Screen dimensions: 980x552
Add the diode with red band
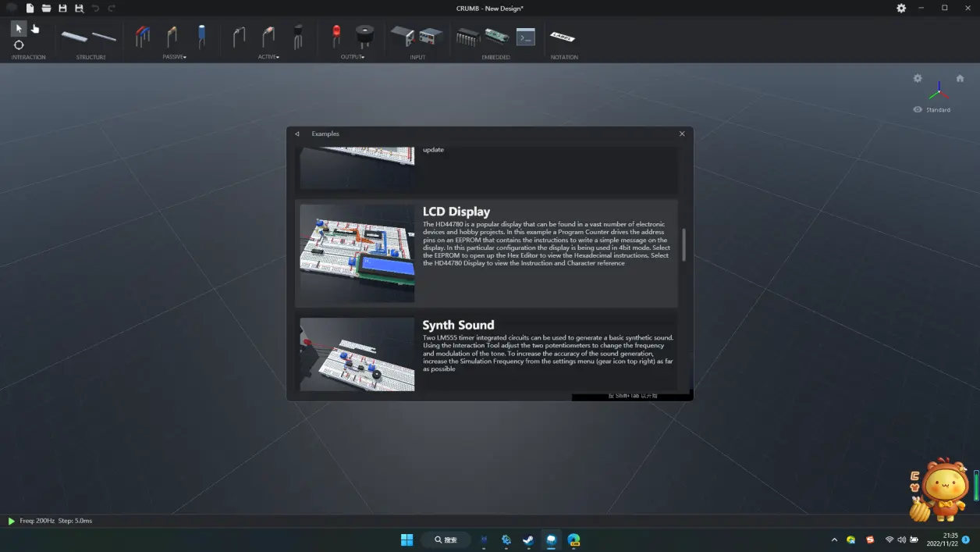[268, 36]
